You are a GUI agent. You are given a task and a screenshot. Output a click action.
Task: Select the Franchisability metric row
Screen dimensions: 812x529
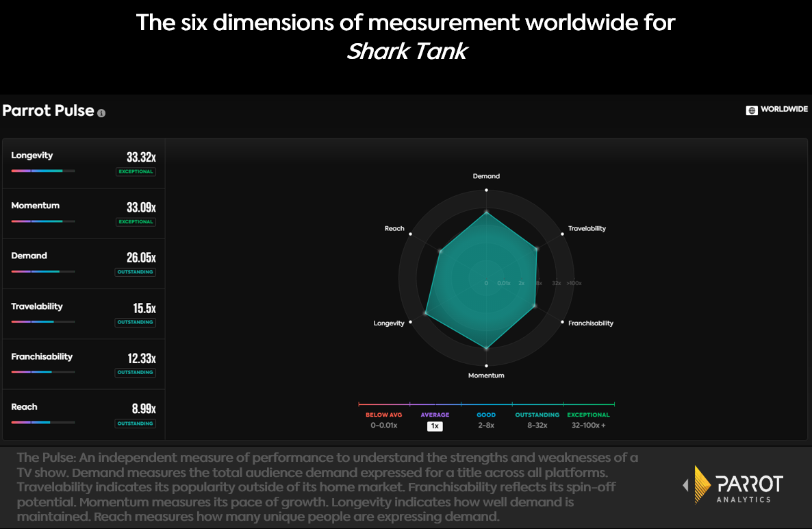(x=84, y=365)
